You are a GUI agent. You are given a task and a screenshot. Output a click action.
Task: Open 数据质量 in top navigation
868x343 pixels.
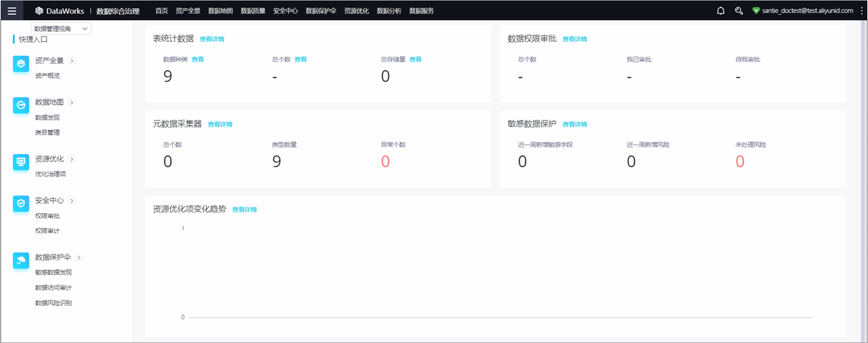click(253, 11)
